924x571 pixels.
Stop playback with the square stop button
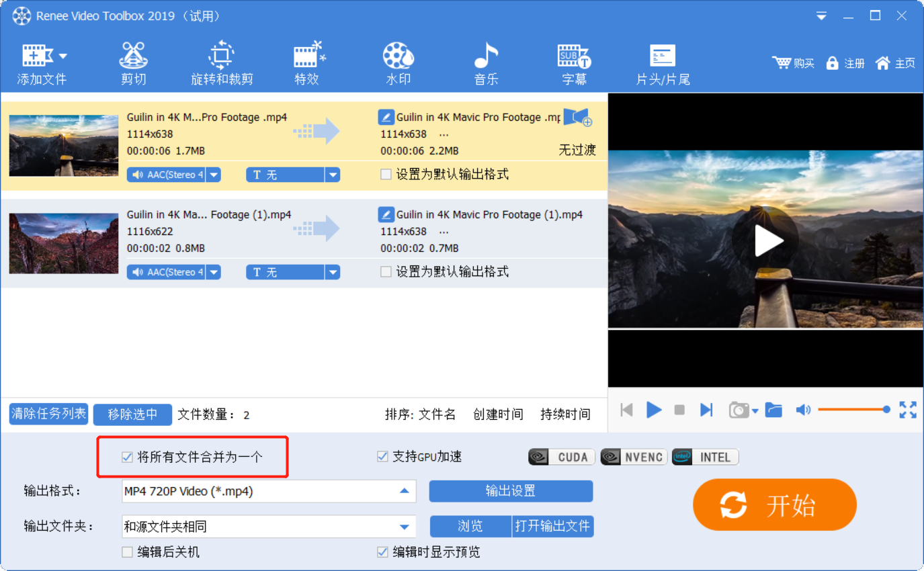[x=679, y=410]
